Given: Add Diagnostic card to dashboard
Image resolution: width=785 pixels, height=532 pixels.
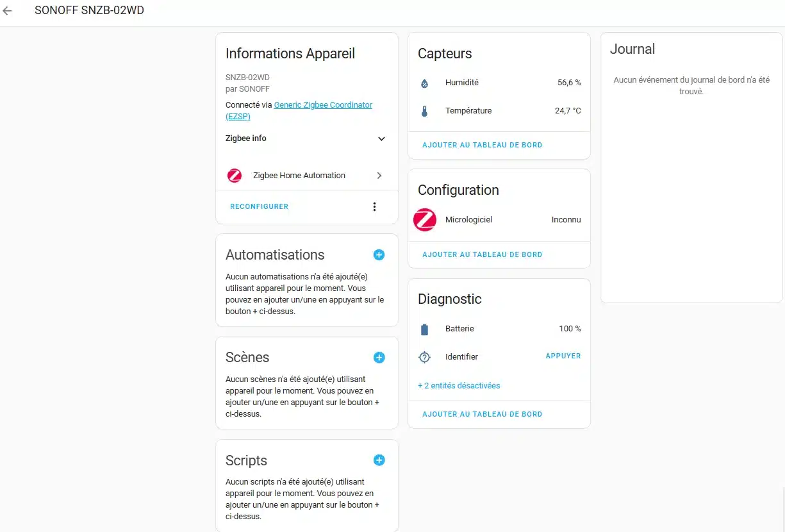Looking at the screenshot, I should point(483,414).
